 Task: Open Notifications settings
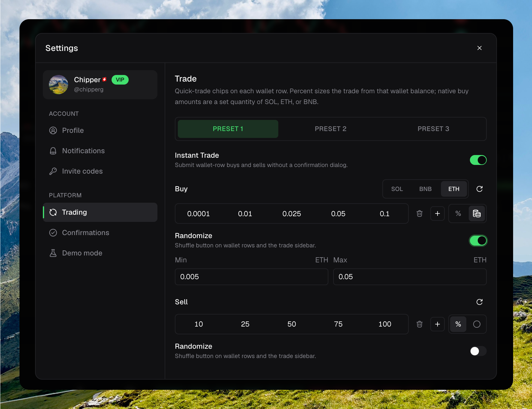tap(100, 151)
